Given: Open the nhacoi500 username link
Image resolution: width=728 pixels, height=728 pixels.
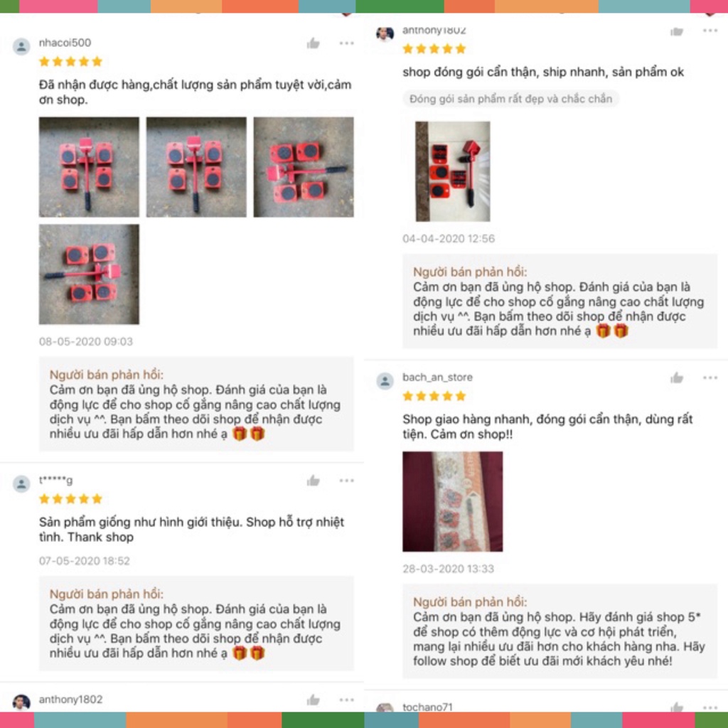Looking at the screenshot, I should point(65,43).
